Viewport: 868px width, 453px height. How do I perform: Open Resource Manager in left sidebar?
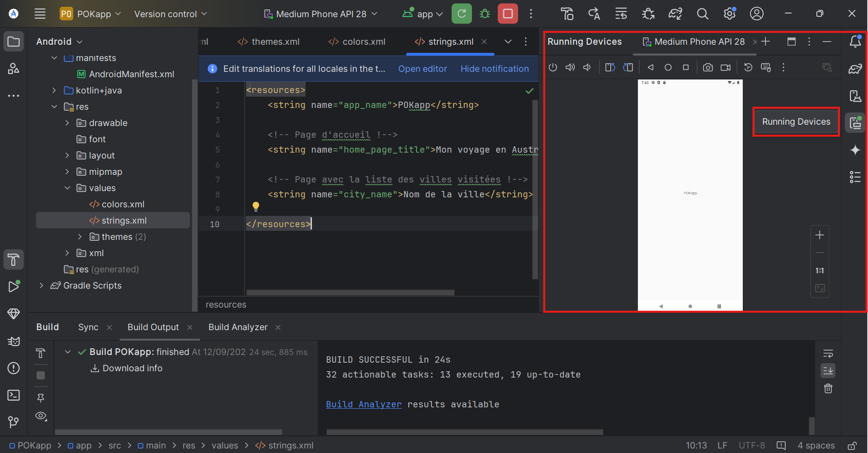[x=14, y=69]
